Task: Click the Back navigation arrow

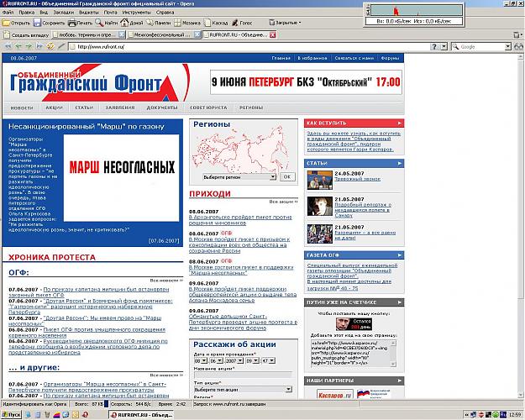Action: tap(18, 46)
